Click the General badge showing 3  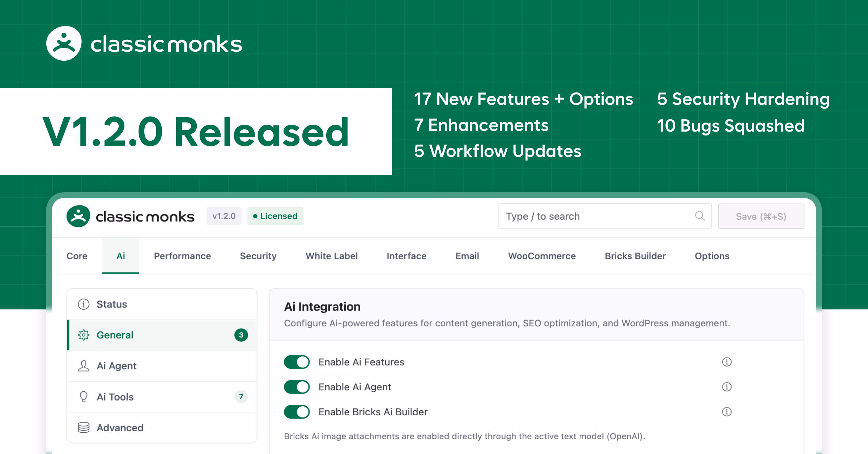click(x=241, y=335)
